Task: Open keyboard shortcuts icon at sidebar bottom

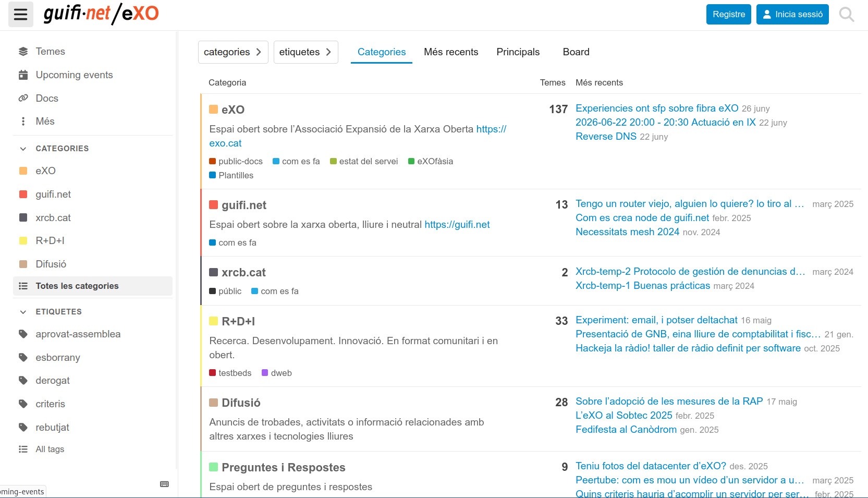Action: click(165, 484)
